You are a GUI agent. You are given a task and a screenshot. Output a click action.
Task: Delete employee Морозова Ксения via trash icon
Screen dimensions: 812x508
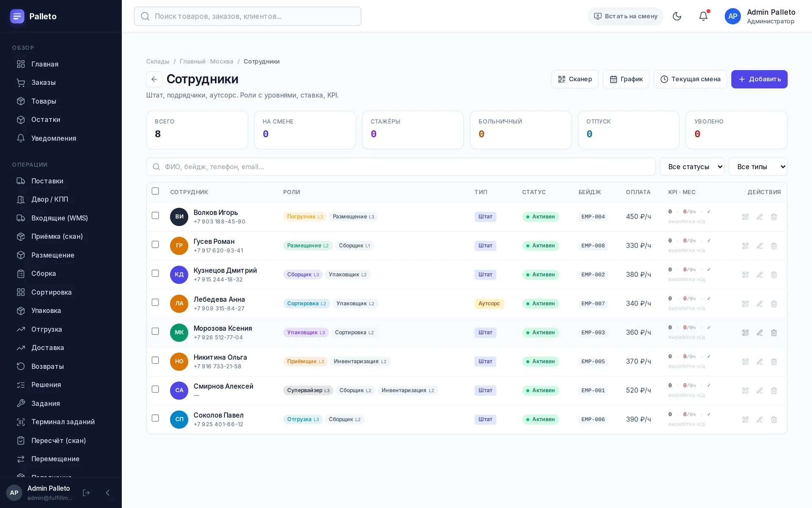click(774, 333)
